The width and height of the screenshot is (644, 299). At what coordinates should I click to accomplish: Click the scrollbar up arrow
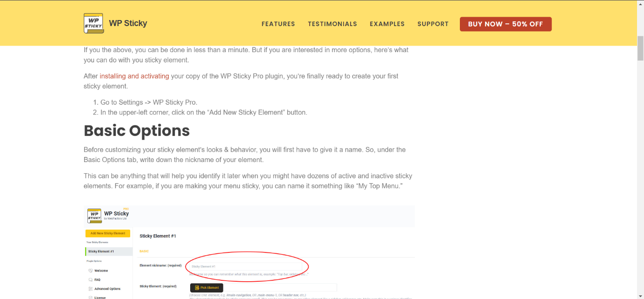(640, 4)
